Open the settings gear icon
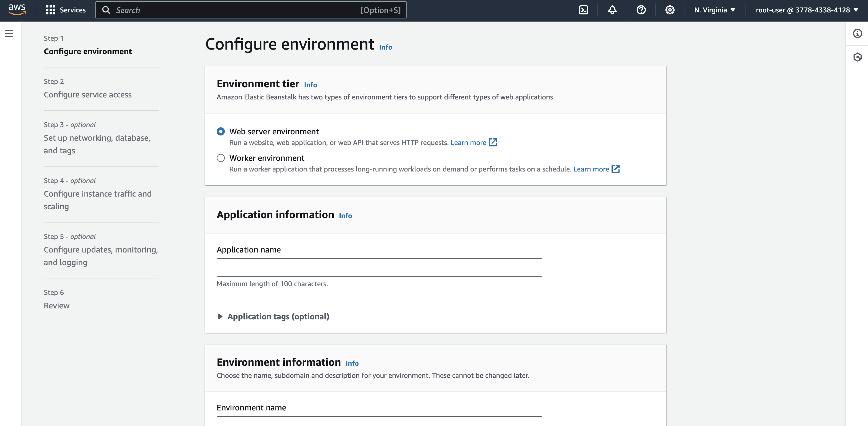868x426 pixels. [669, 10]
